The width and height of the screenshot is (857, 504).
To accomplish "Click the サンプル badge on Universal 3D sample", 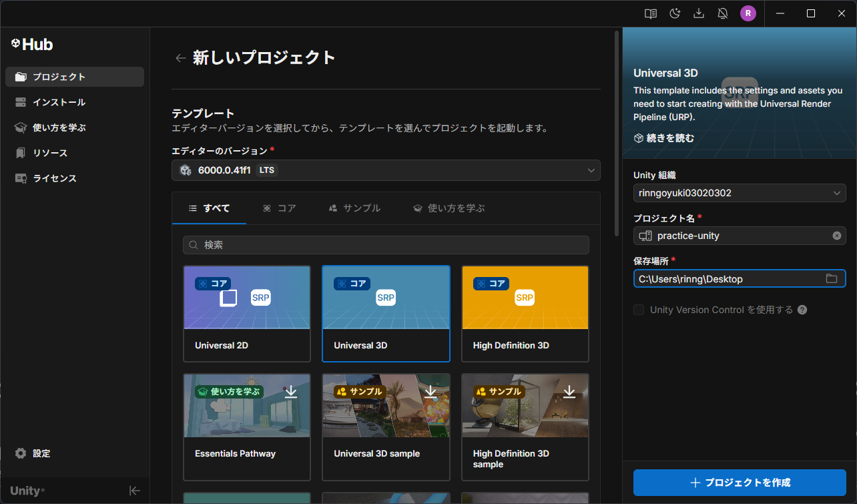I will tap(360, 391).
